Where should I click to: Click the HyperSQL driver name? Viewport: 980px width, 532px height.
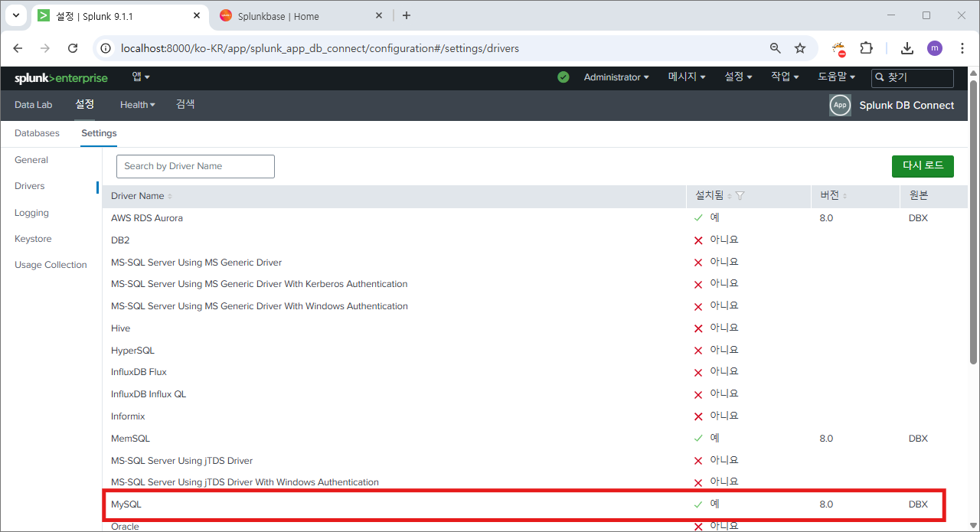pos(132,351)
